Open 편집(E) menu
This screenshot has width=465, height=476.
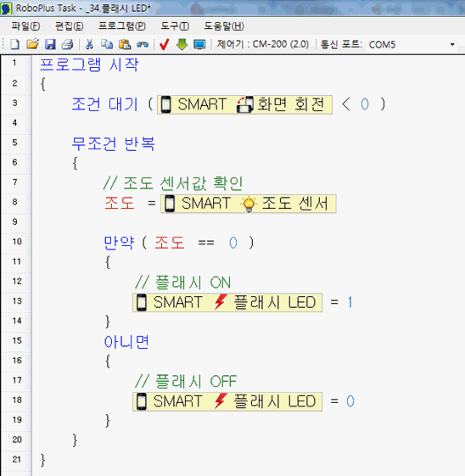tap(70, 26)
